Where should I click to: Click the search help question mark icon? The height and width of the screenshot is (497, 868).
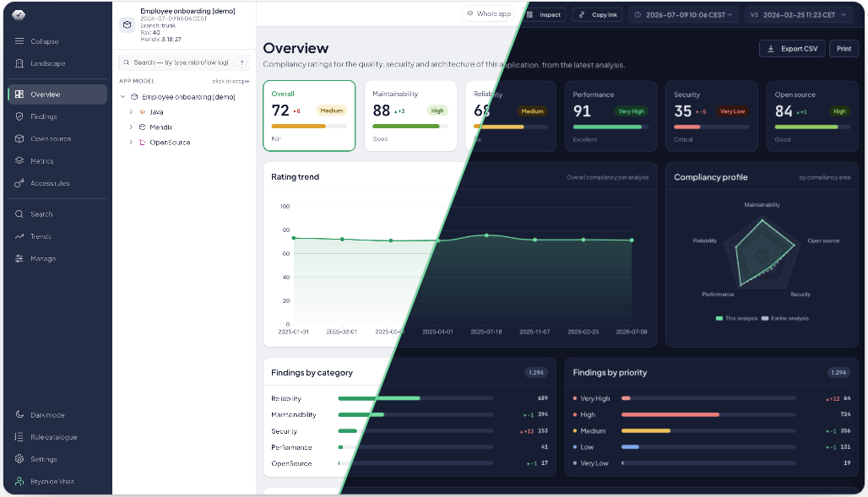coord(241,62)
